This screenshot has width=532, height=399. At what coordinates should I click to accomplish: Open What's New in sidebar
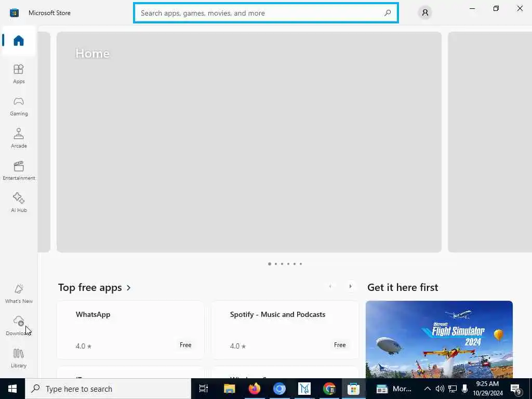[19, 294]
